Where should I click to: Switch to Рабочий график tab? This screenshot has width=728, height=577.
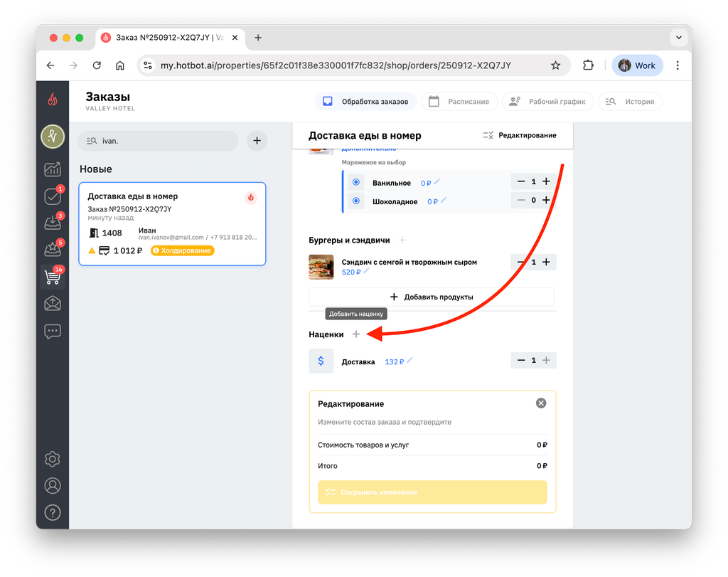pos(547,101)
